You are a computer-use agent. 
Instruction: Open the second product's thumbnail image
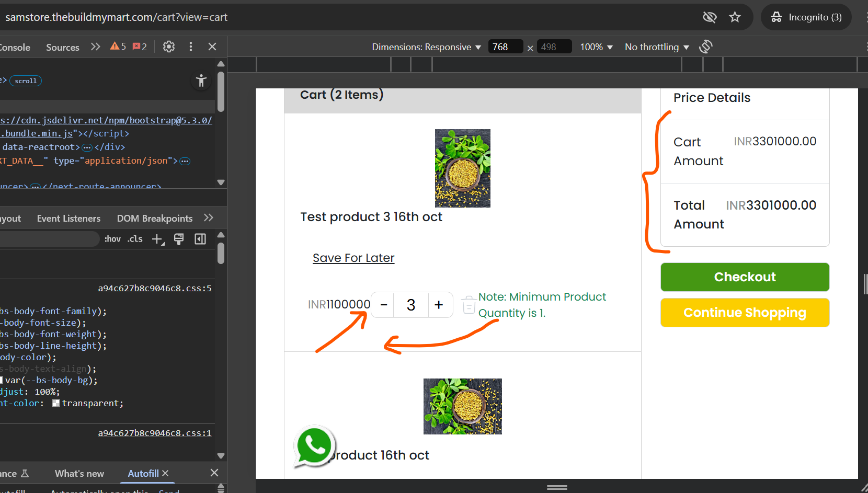[x=463, y=407]
